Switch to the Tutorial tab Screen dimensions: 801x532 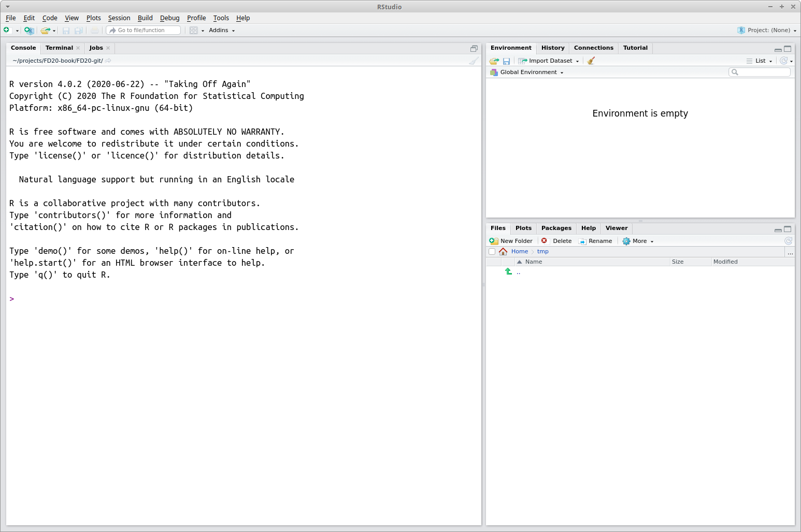pos(635,48)
